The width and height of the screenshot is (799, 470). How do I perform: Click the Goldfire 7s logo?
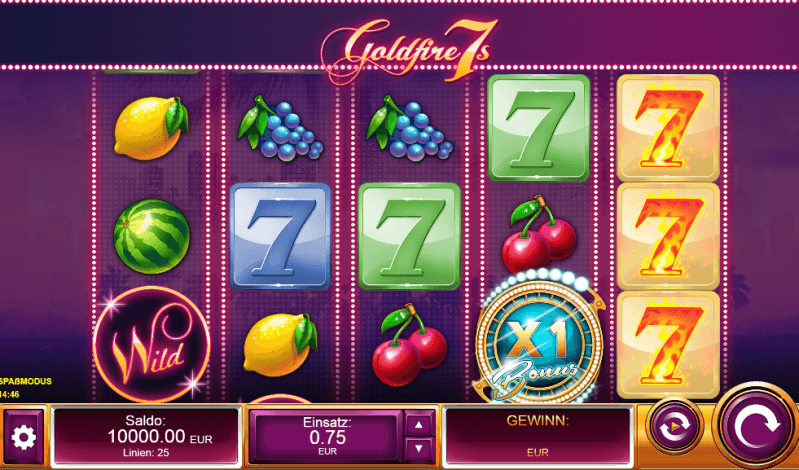pyautogui.click(x=410, y=50)
